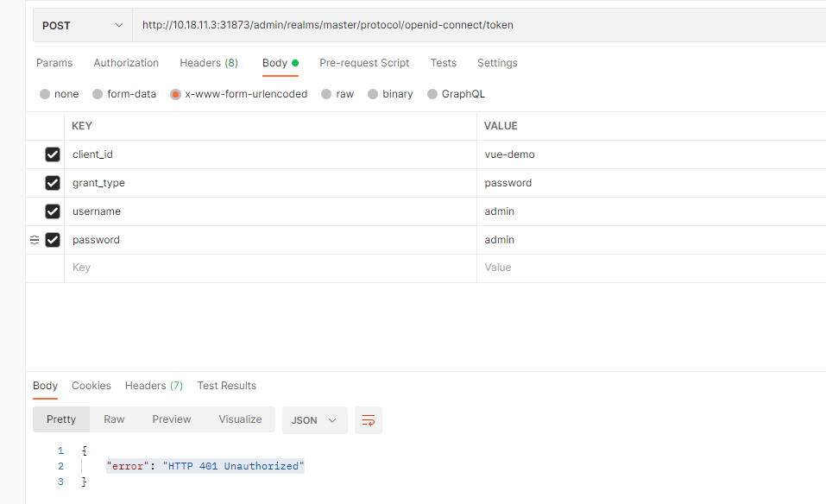Open the Visualize response view
The height and width of the screenshot is (504, 826).
239,419
